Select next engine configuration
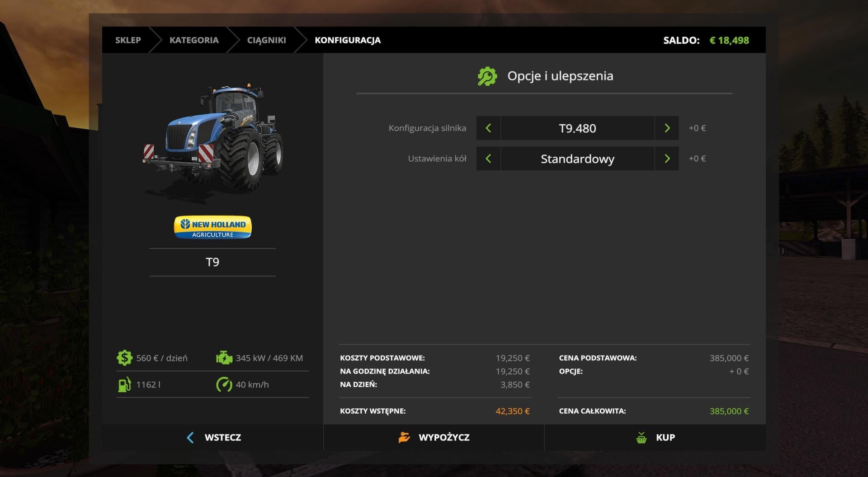Screen dimensions: 868x477 tap(667, 128)
